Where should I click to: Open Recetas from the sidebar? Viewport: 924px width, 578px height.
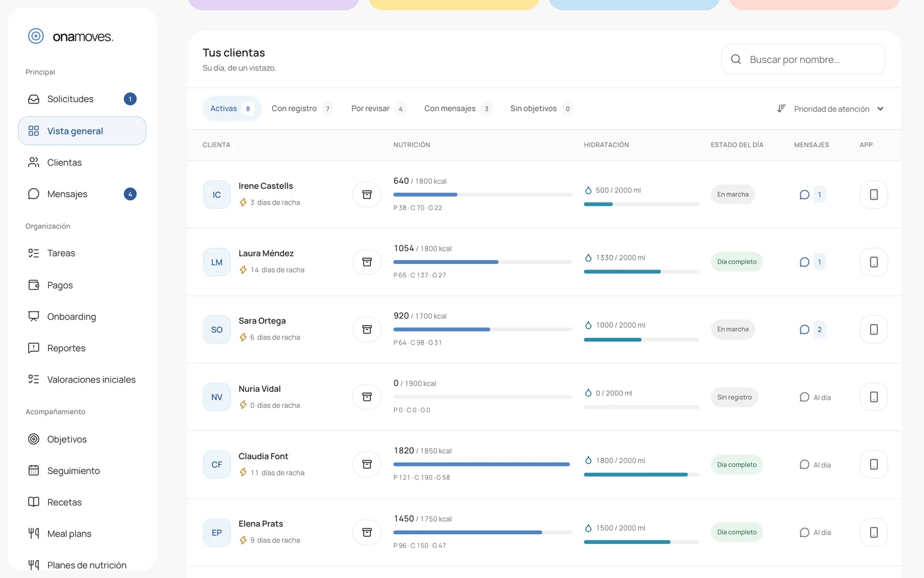click(x=82, y=502)
